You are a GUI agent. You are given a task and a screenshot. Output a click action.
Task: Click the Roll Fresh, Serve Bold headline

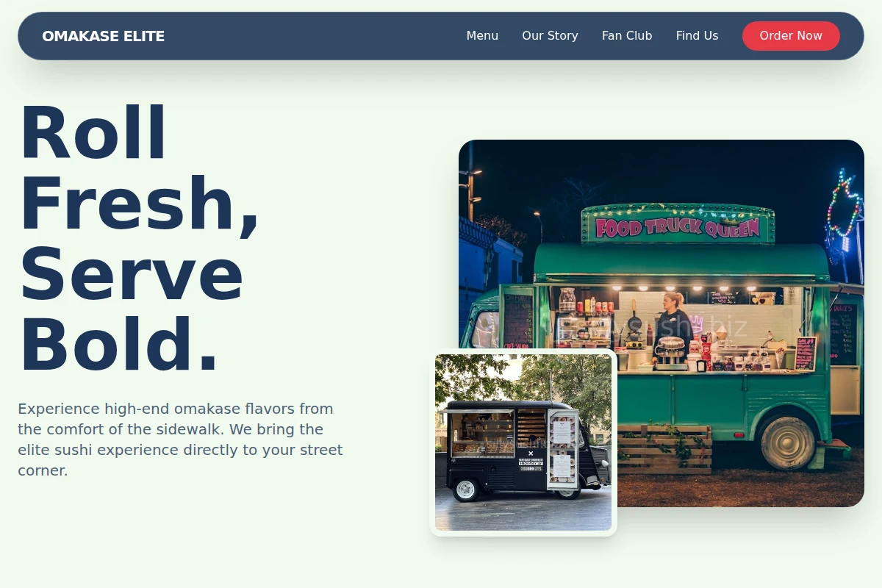140,240
